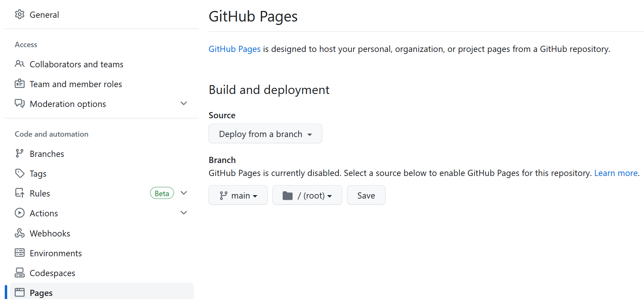Viewport: 644px width, 299px height.
Task: Open Rules sidebar label
Action: (40, 193)
